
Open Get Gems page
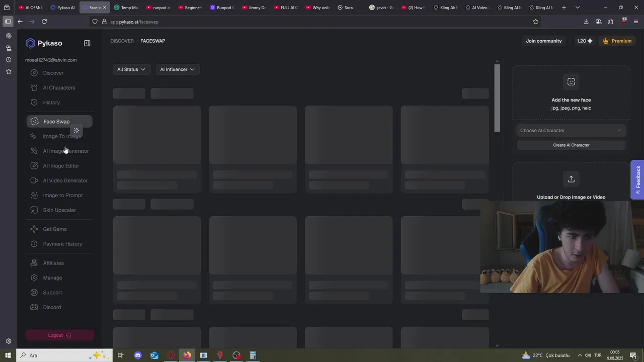55,229
